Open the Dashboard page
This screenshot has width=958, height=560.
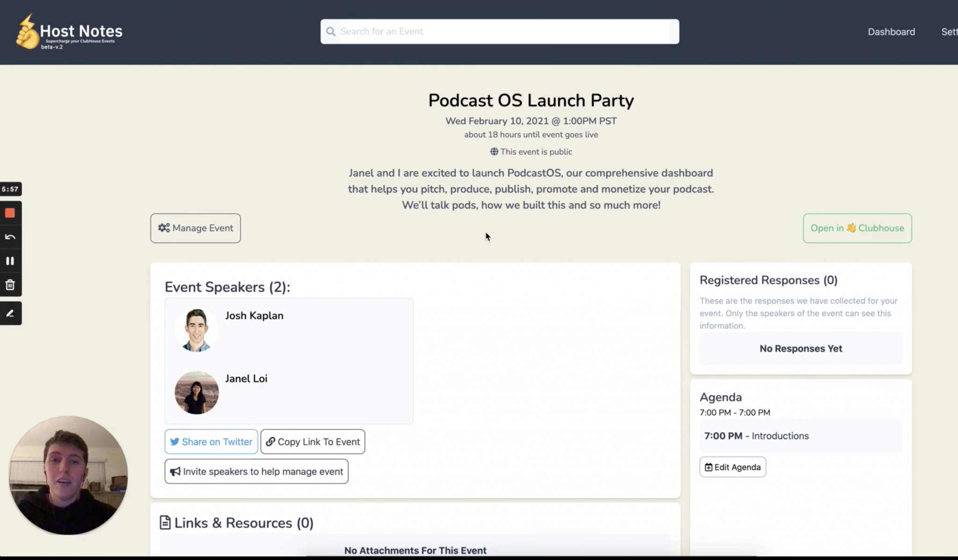[x=891, y=32]
